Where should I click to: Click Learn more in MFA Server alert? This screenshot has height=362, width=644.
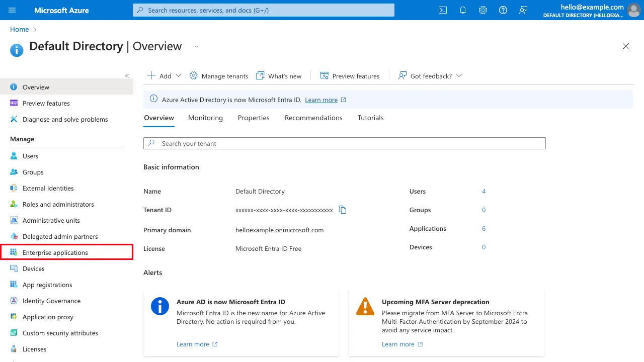click(402, 344)
